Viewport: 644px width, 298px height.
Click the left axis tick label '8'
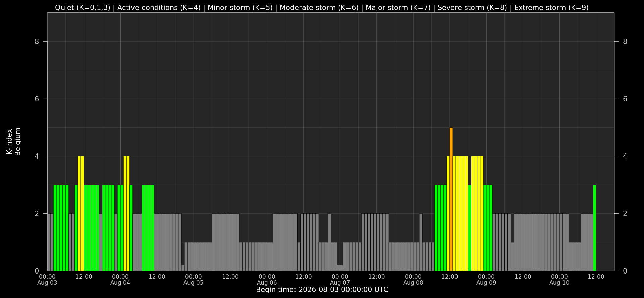pos(37,42)
